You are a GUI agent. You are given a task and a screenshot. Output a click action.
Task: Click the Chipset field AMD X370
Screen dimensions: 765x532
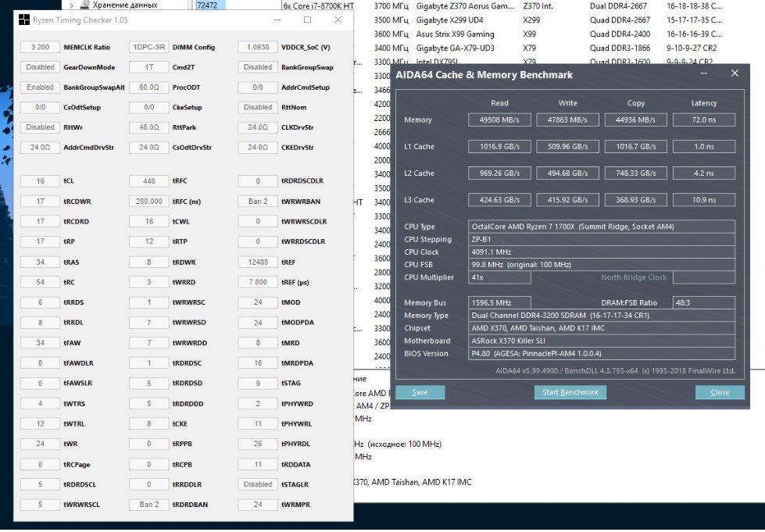tap(602, 328)
